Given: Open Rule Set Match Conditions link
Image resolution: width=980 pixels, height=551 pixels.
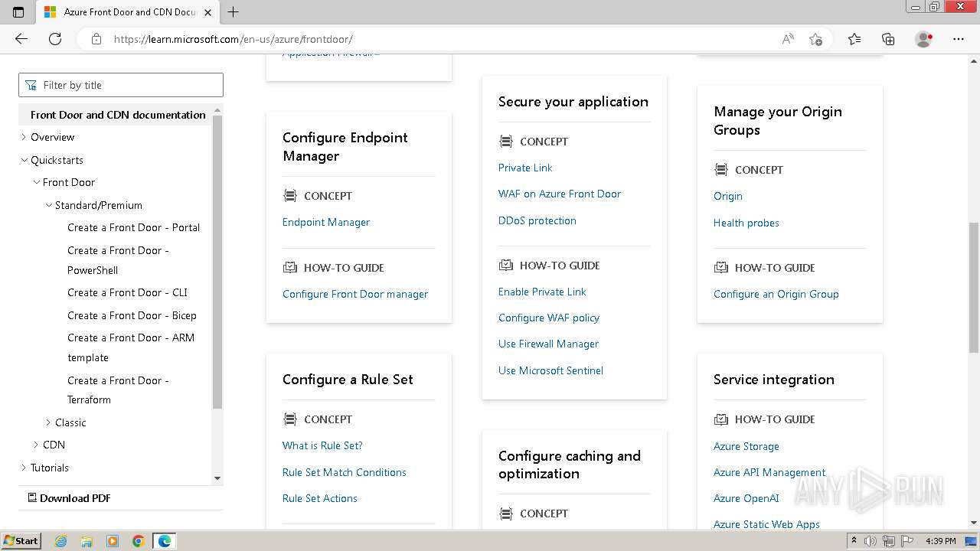Looking at the screenshot, I should [x=345, y=472].
